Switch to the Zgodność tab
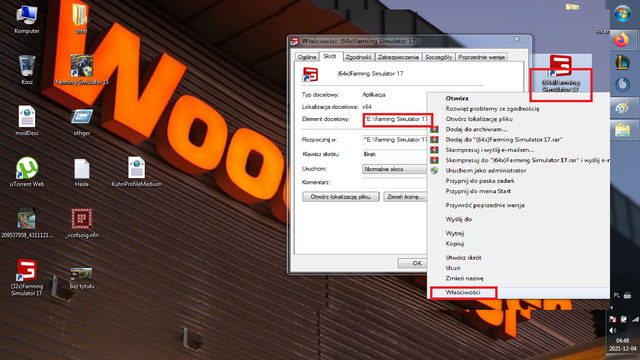Viewport: 640px width, 360px height. tap(358, 57)
